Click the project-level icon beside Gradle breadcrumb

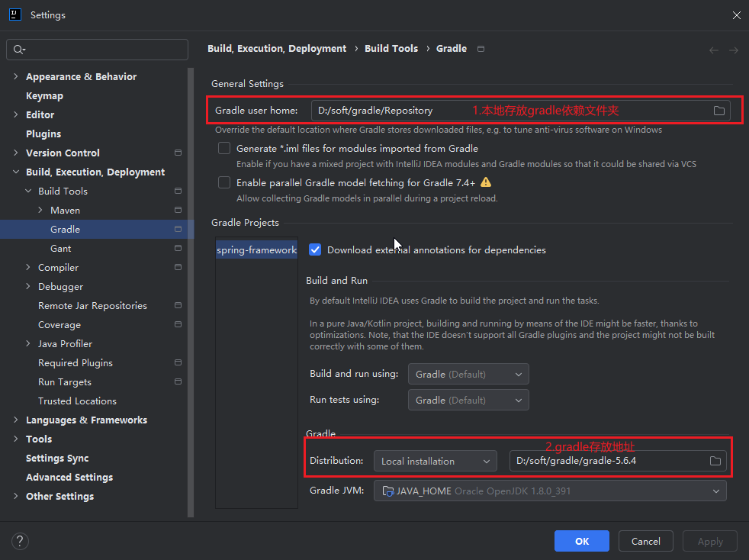[x=481, y=49]
